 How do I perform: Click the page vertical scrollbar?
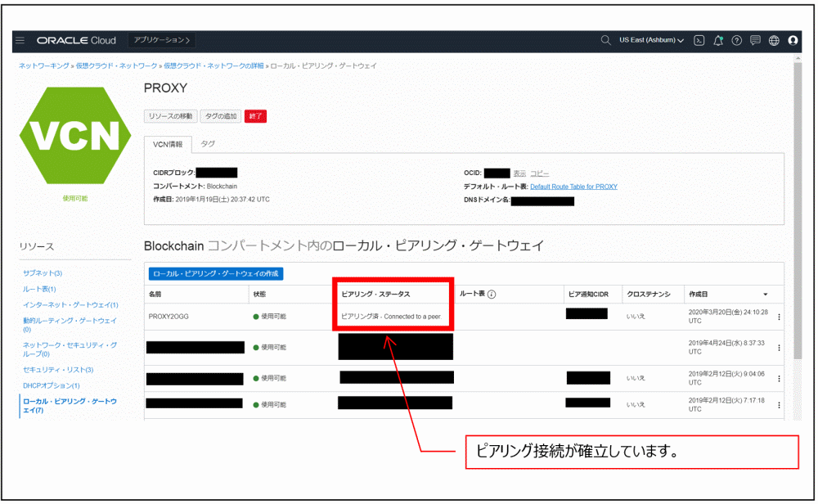click(x=797, y=210)
